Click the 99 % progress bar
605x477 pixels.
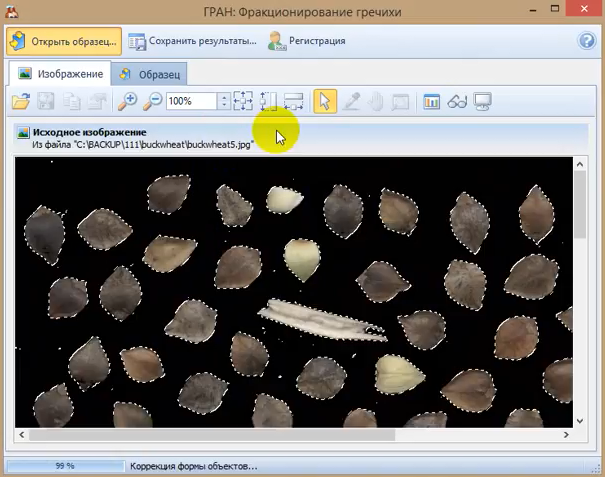66,466
